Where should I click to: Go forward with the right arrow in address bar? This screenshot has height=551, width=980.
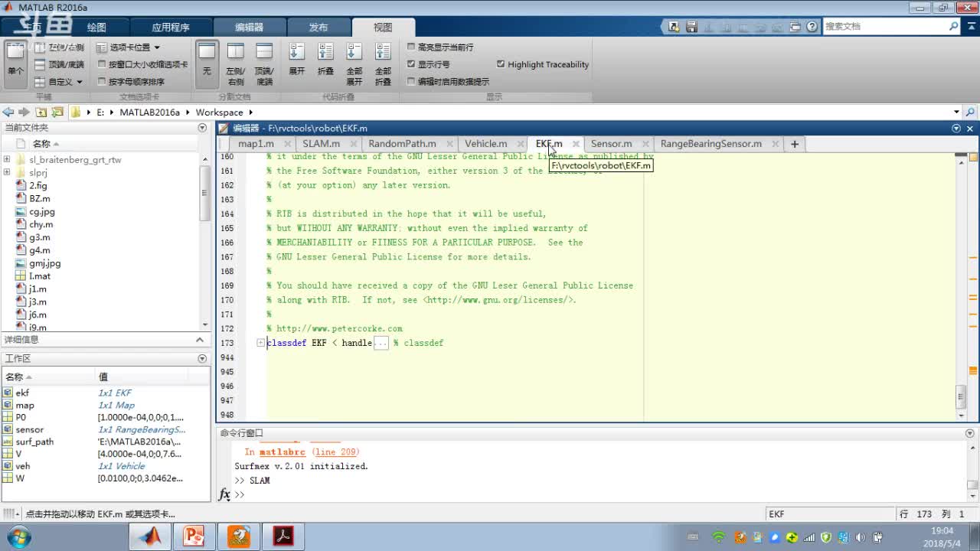click(x=22, y=112)
